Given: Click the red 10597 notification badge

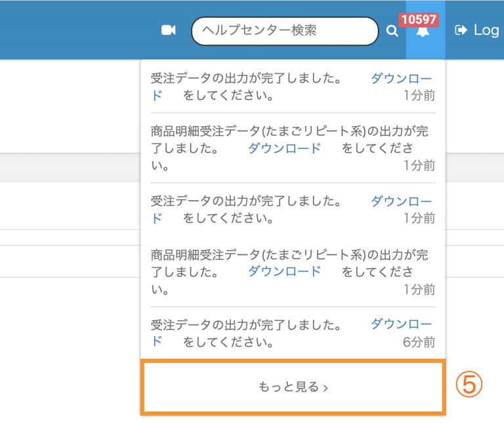Looking at the screenshot, I should 419,19.
